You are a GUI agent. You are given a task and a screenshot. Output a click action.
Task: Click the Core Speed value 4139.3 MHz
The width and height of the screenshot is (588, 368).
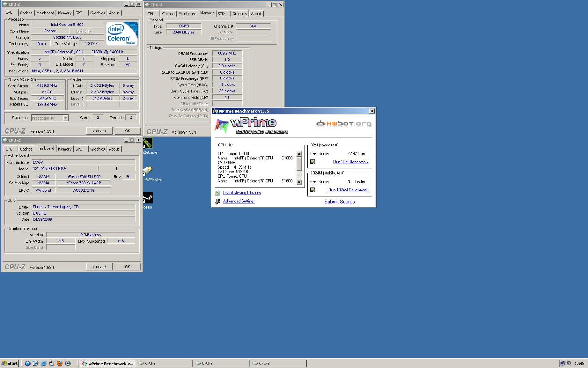(47, 86)
